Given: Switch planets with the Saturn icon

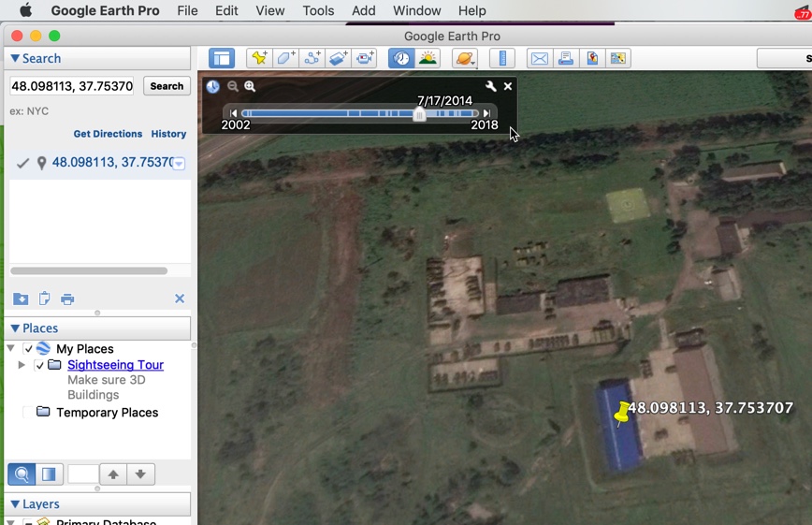Looking at the screenshot, I should point(465,58).
